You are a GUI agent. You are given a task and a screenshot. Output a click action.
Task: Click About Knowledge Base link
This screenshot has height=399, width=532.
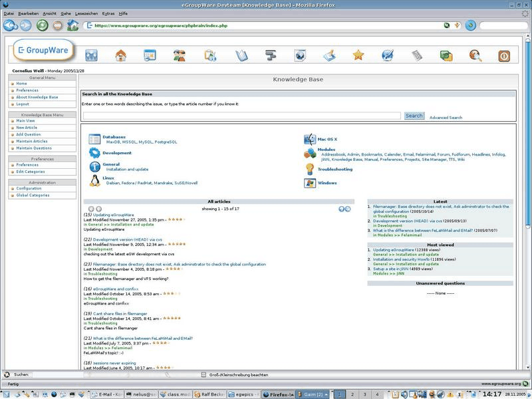[x=37, y=97]
